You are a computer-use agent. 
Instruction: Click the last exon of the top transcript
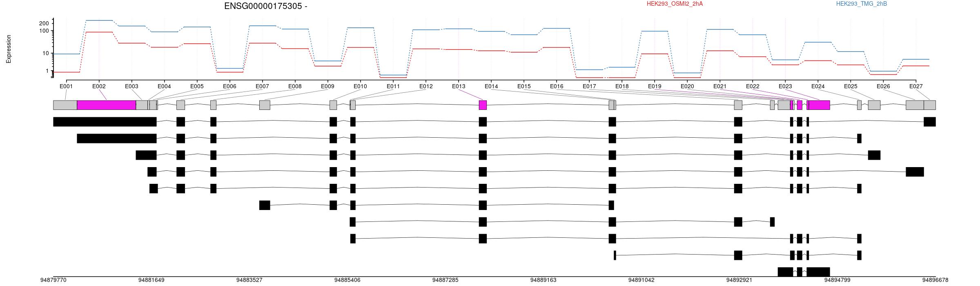(x=930, y=122)
